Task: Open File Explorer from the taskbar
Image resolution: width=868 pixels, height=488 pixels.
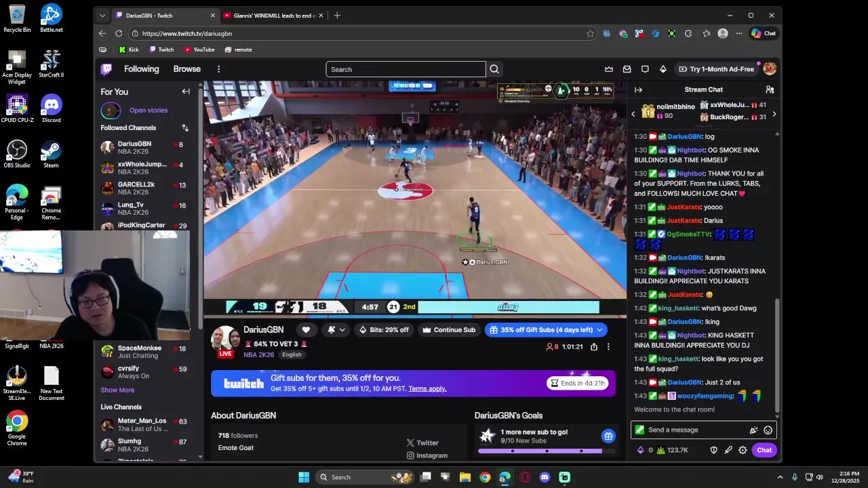Action: [x=465, y=477]
